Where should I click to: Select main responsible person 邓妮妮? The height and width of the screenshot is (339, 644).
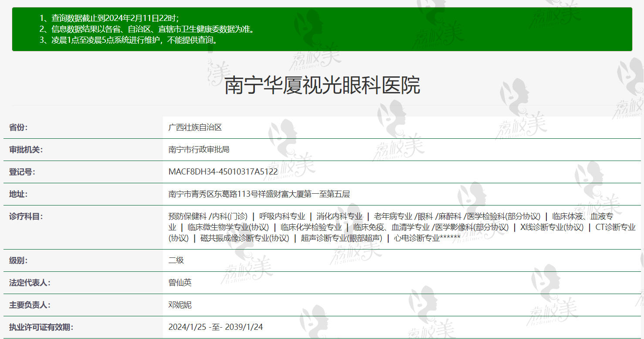pyautogui.click(x=180, y=305)
